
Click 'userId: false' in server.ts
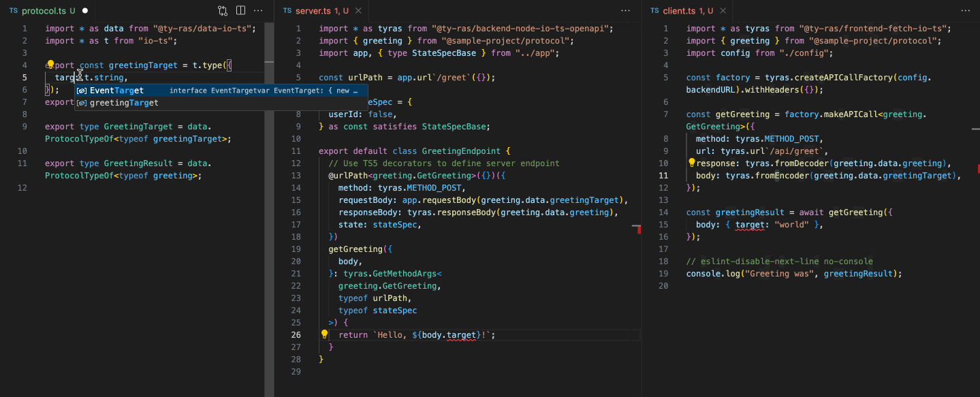360,114
